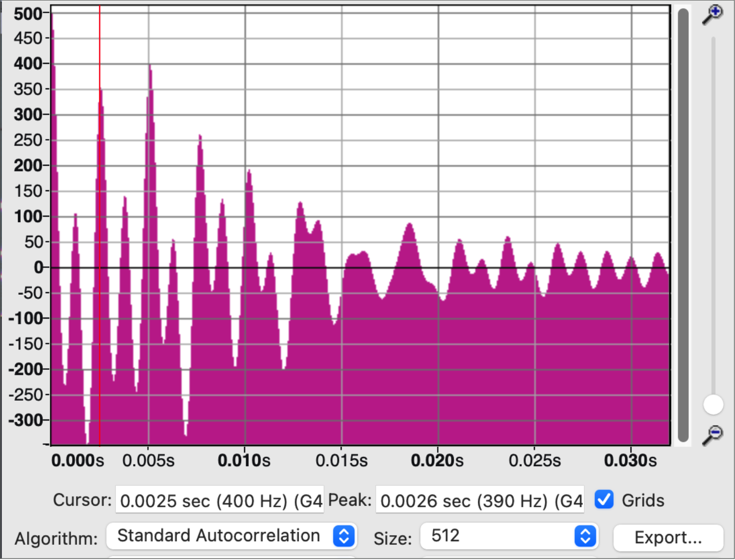Click the Cursor readout field showing 0.0025 sec
The height and width of the screenshot is (560, 735).
[220, 500]
